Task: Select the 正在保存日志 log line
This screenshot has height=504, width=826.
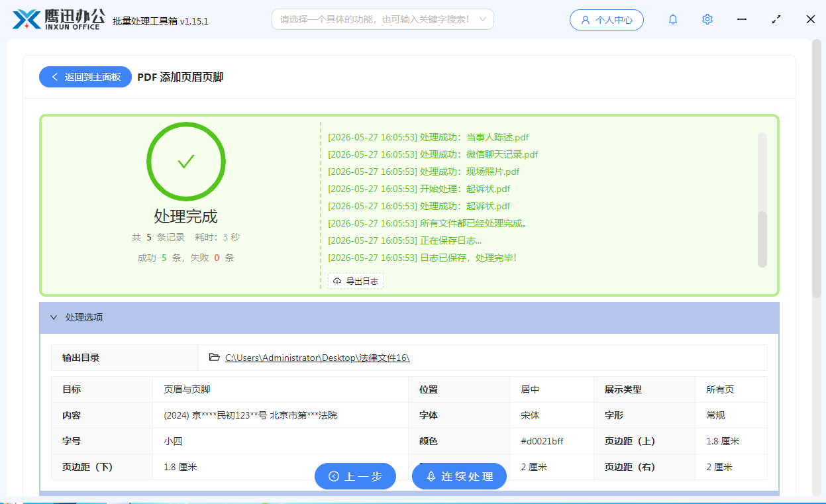Action: pyautogui.click(x=405, y=240)
